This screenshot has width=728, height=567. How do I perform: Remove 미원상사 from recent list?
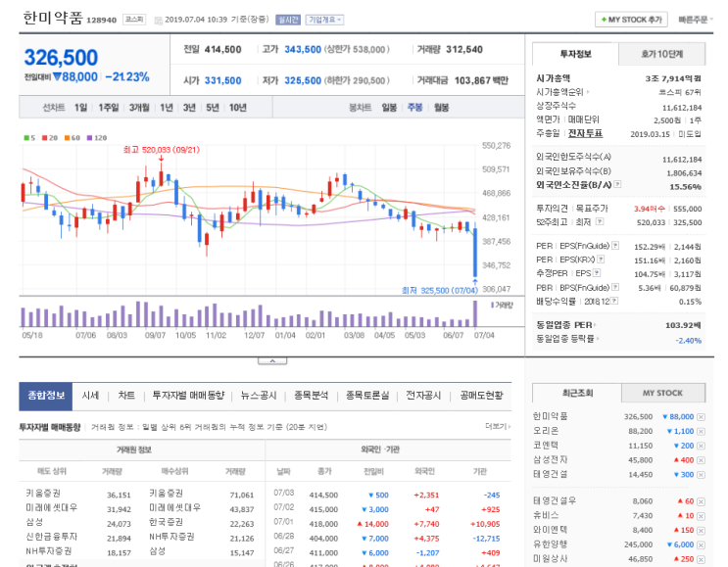coord(702,559)
